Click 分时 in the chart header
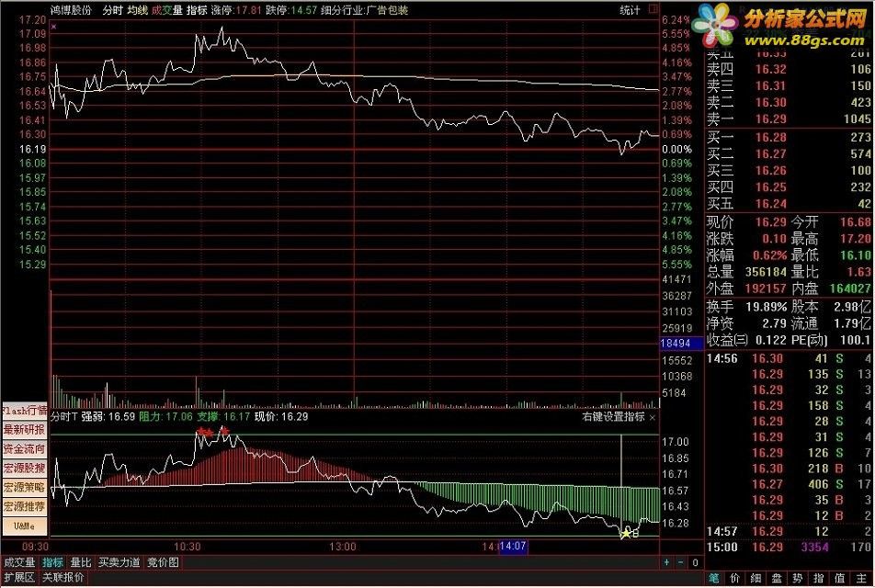The image size is (875, 588). click(112, 10)
